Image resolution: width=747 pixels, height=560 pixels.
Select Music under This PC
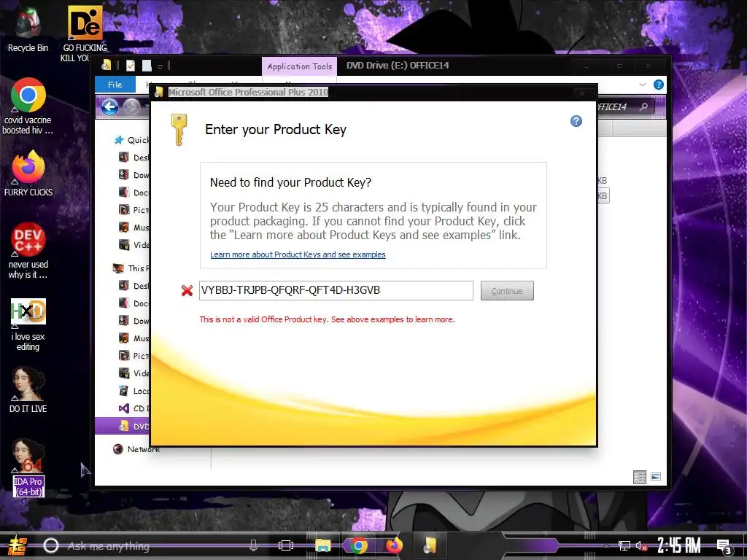134,338
